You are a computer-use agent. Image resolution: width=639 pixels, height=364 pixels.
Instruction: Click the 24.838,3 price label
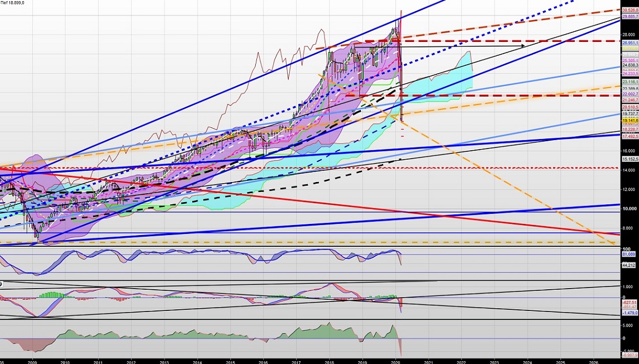click(x=630, y=65)
